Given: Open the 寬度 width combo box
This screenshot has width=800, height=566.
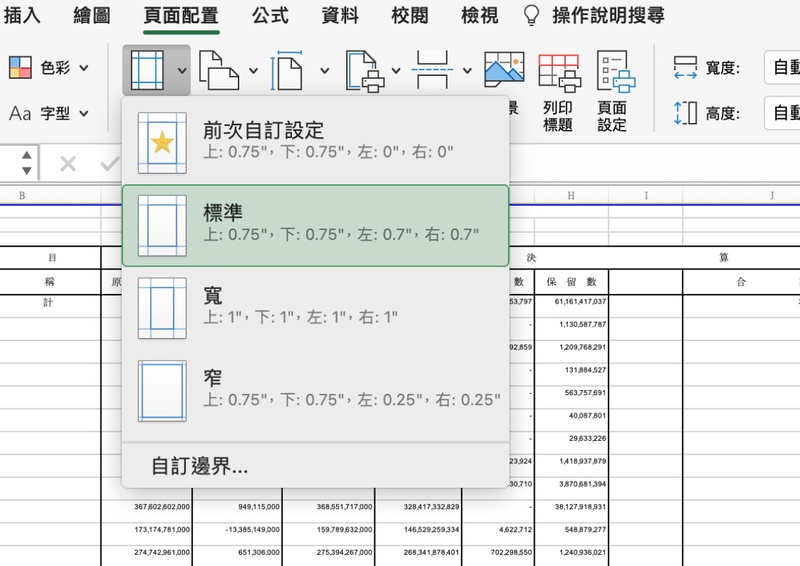Looking at the screenshot, I should pos(782,67).
